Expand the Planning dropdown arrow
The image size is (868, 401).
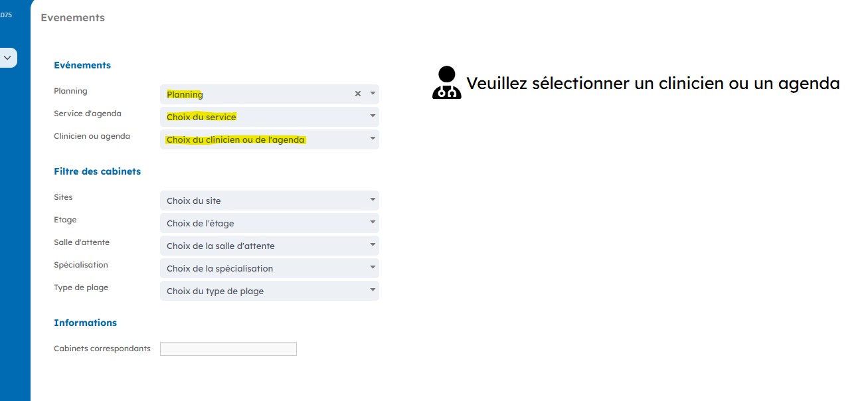(x=373, y=94)
